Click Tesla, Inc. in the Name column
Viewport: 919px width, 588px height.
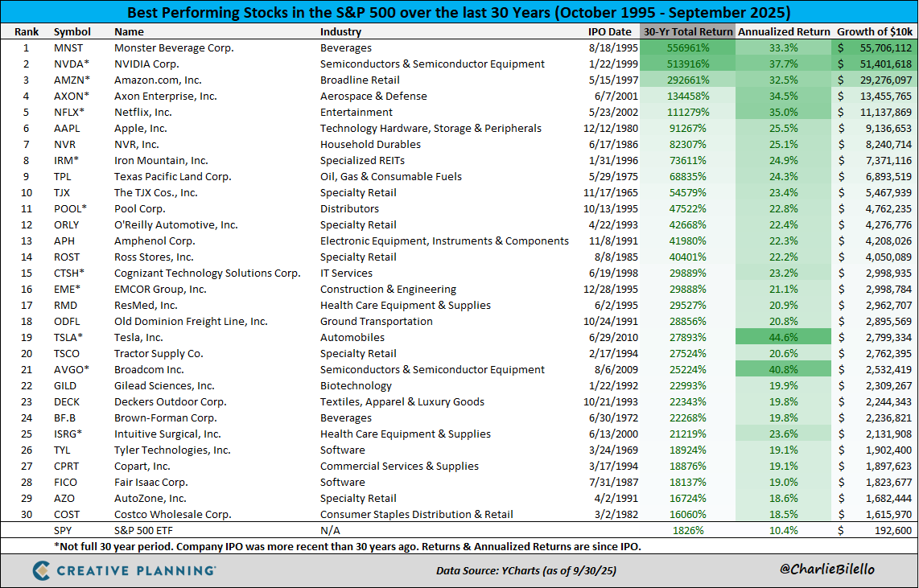tap(138, 337)
